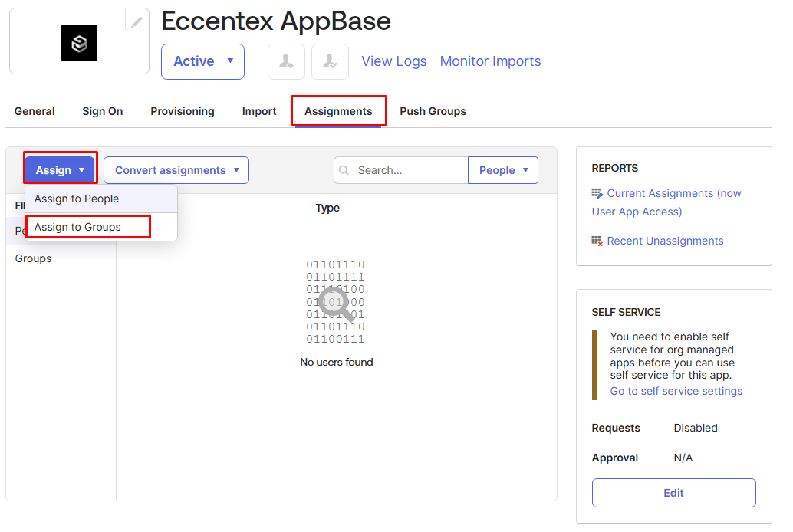Click the REPORTS section heading
The height and width of the screenshot is (532, 793).
(615, 168)
